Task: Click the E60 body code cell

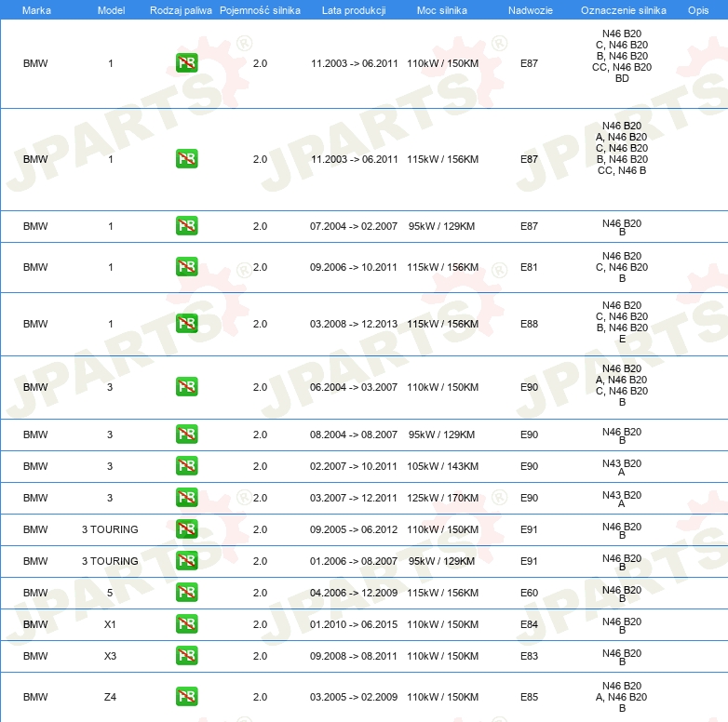Action: pyautogui.click(x=529, y=593)
